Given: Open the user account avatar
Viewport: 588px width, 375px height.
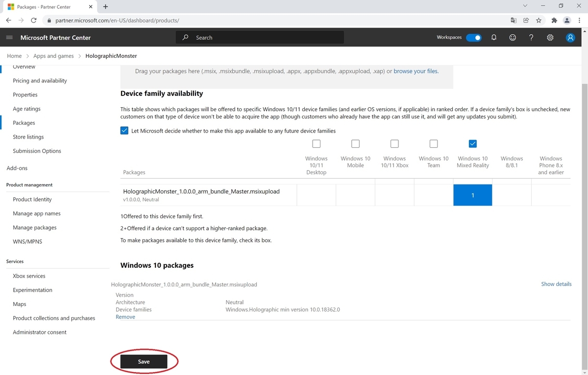Looking at the screenshot, I should tap(570, 38).
